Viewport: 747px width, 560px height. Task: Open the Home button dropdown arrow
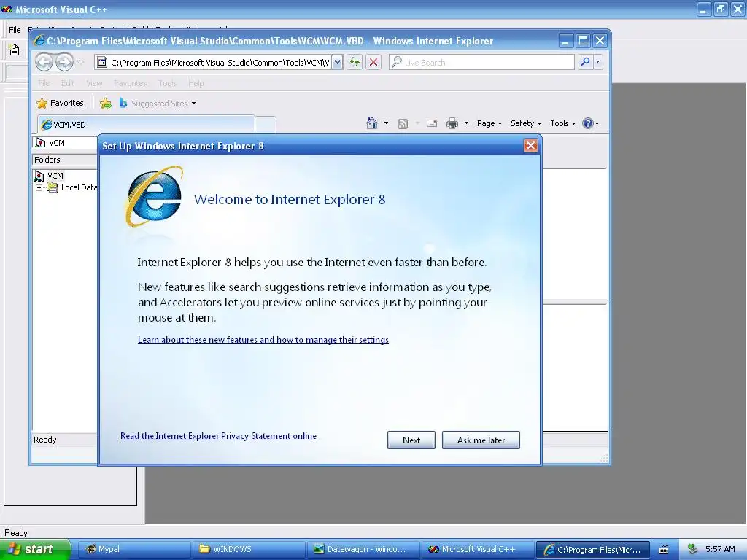click(386, 123)
